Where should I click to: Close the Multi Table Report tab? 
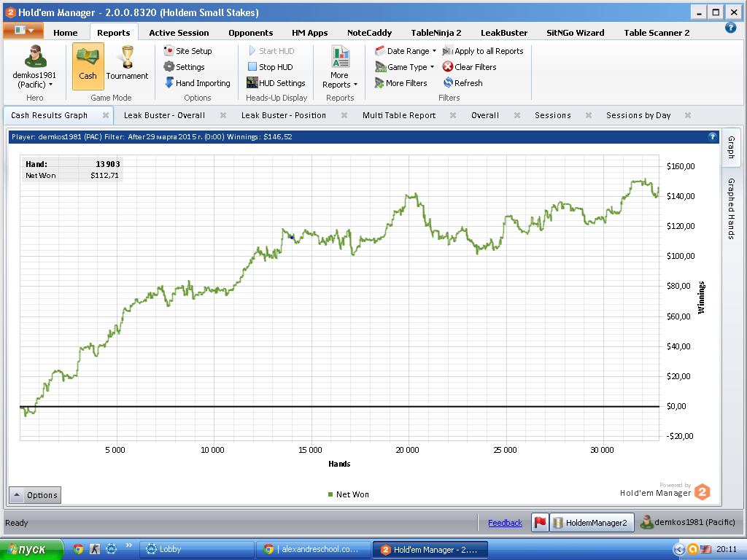click(453, 115)
